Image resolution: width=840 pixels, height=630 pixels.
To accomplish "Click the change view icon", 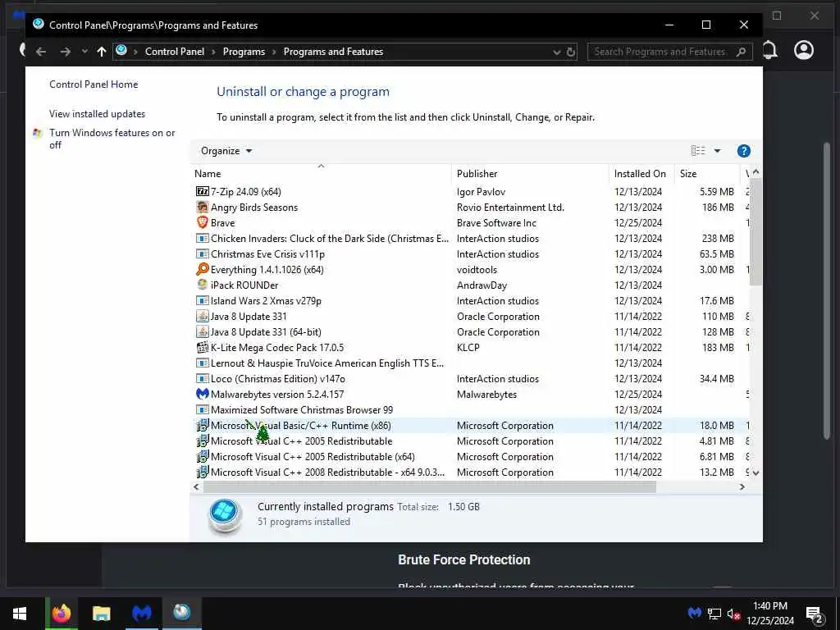I will click(x=697, y=151).
